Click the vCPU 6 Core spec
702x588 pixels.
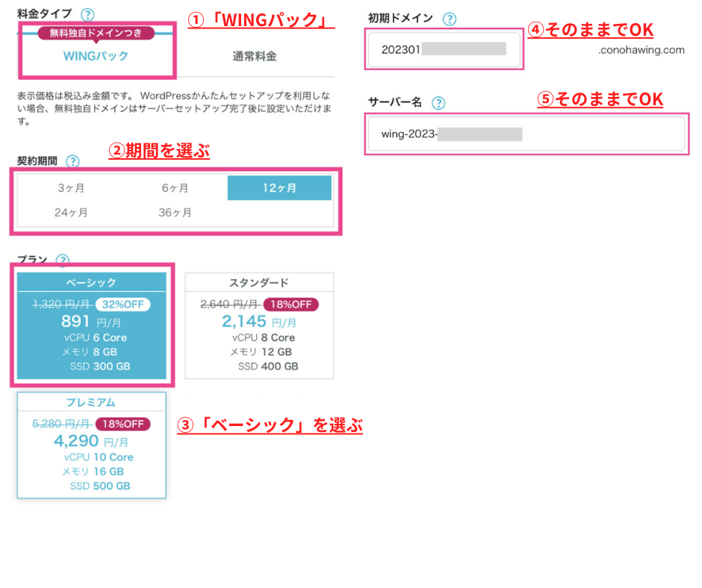96,338
